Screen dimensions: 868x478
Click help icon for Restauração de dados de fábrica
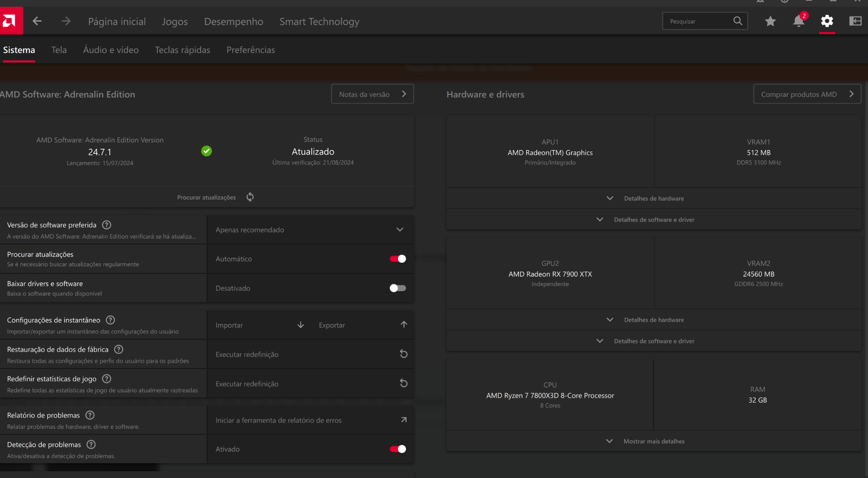tap(119, 349)
